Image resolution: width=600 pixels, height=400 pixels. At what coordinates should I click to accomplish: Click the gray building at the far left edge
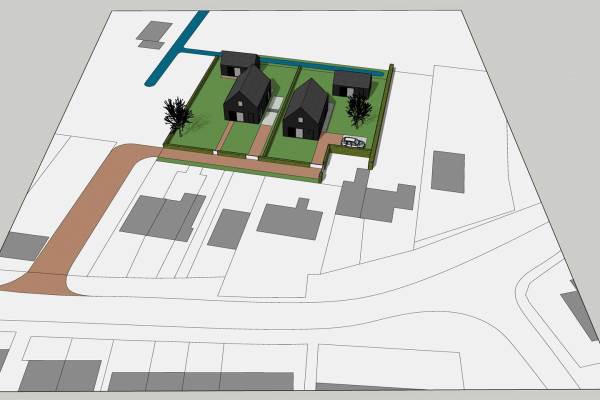tap(25, 245)
